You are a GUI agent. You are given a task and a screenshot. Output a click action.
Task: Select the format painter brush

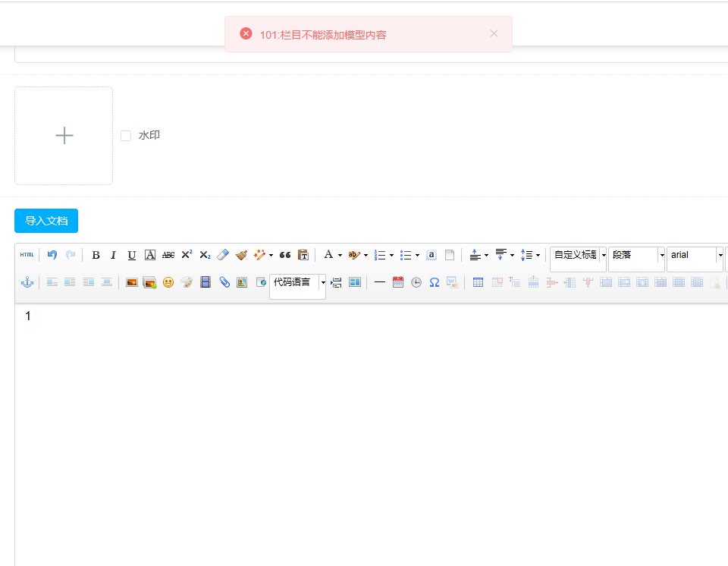[241, 255]
